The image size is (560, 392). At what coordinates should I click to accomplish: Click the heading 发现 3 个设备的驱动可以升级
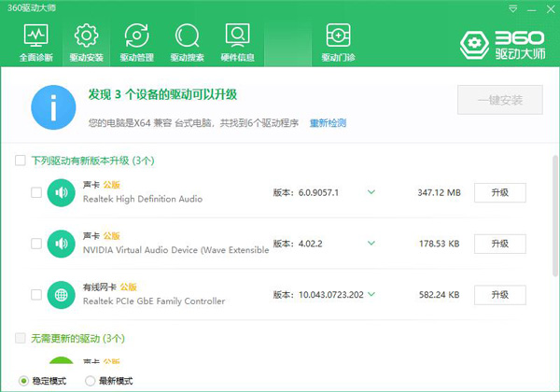click(162, 94)
